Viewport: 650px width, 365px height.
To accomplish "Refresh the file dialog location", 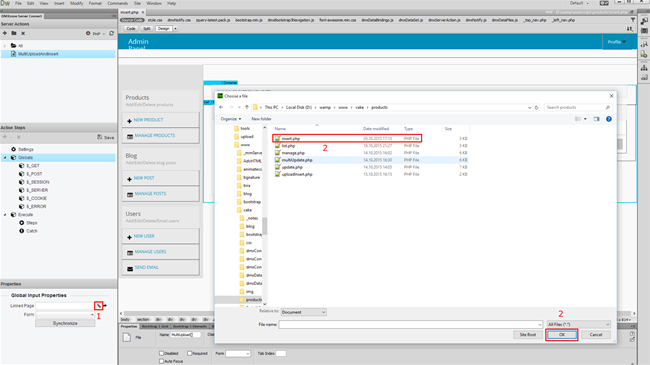I will click(536, 107).
